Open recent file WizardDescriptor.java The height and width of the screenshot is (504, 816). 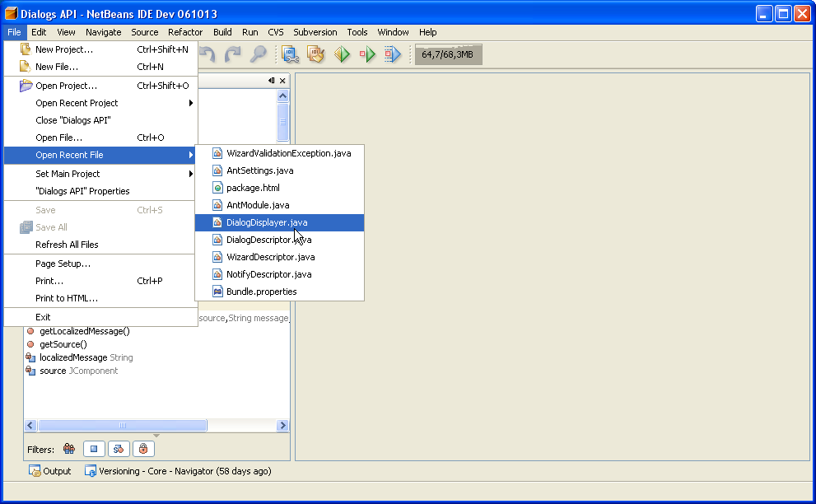[279, 257]
